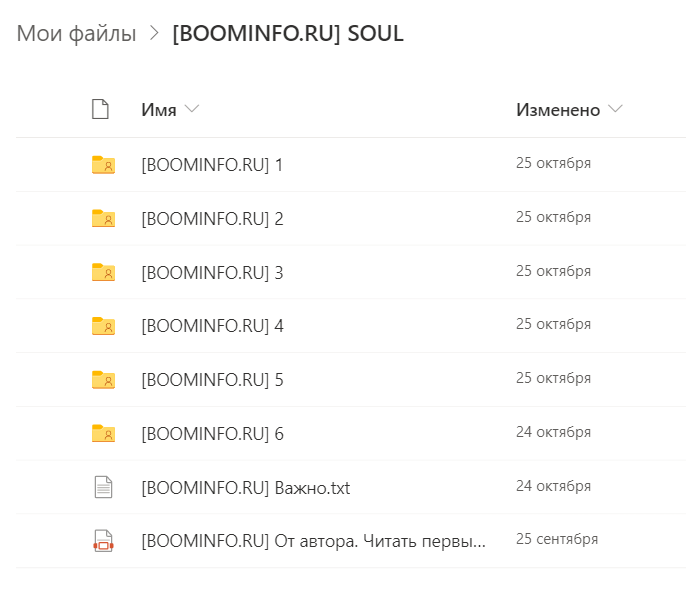
Task: Click the PDF icon for От автора file
Action: (103, 541)
